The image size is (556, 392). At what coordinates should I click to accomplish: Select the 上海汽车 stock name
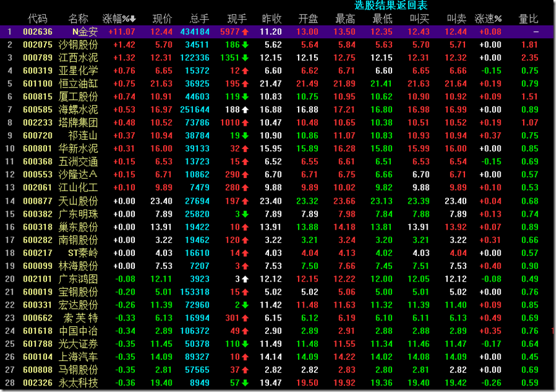78,357
